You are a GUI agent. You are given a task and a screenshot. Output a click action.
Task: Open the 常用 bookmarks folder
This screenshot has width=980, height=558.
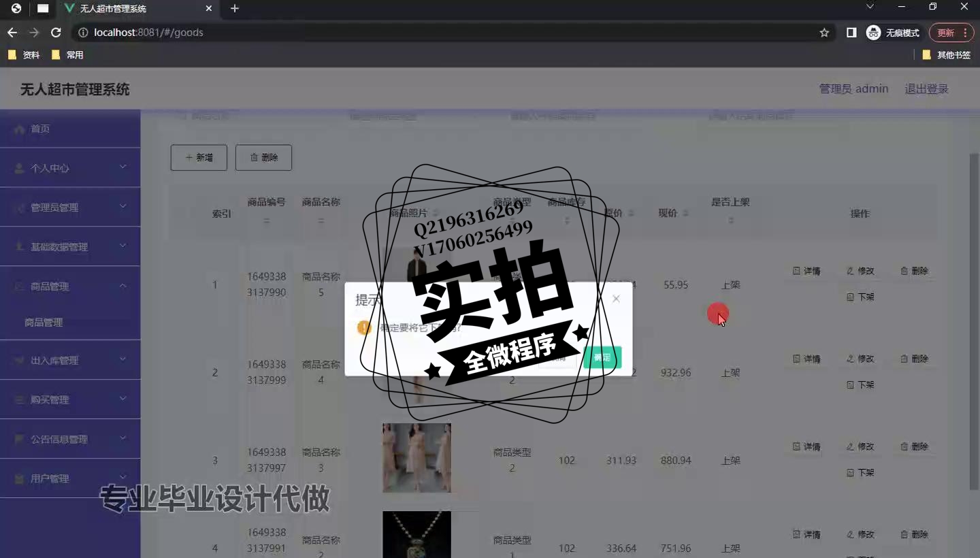tap(68, 54)
